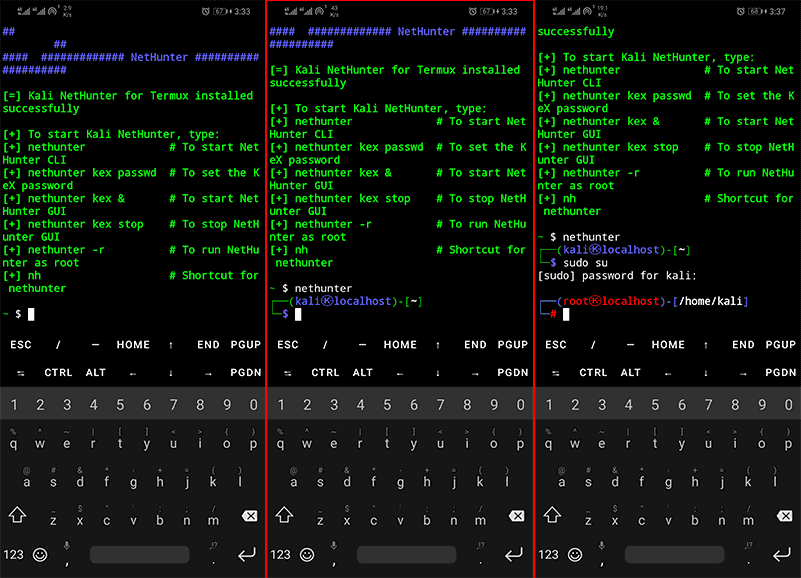Tap CTRL key in the middle phone screen
The height and width of the screenshot is (578, 801).
click(x=325, y=373)
